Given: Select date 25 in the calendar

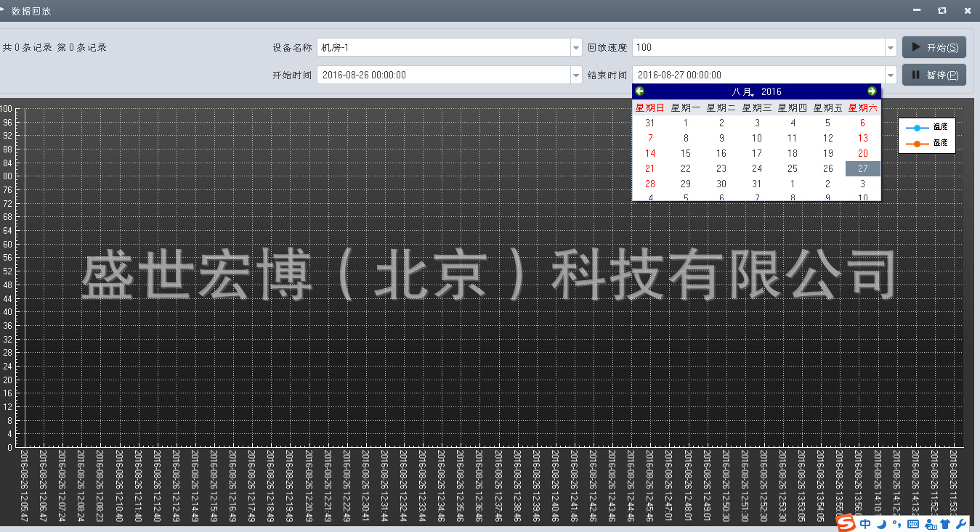Looking at the screenshot, I should (793, 168).
